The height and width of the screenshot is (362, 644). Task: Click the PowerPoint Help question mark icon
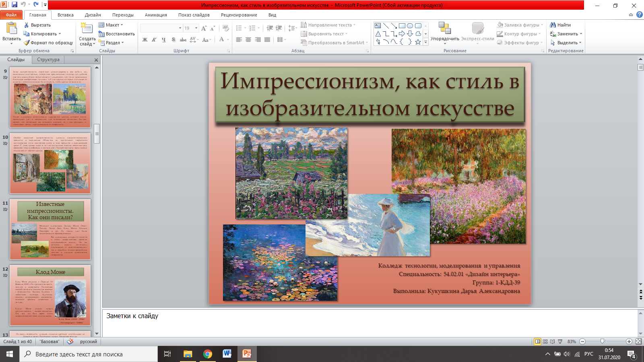[640, 14]
